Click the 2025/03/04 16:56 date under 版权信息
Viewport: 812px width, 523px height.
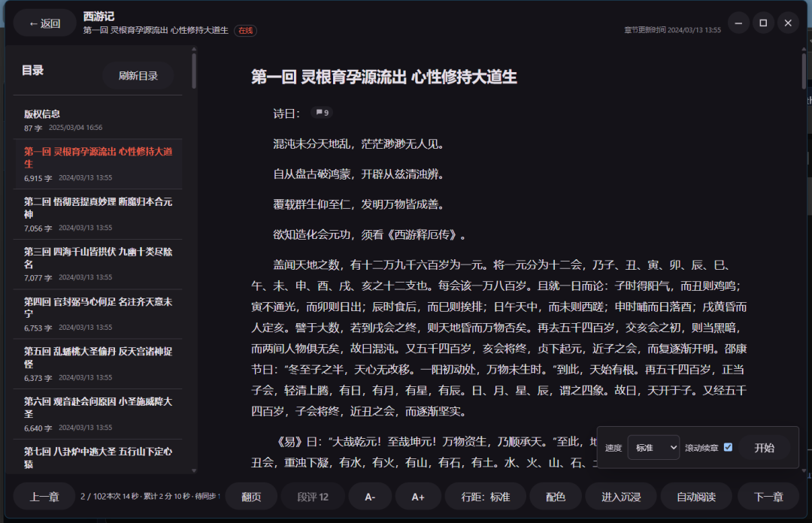tap(76, 128)
